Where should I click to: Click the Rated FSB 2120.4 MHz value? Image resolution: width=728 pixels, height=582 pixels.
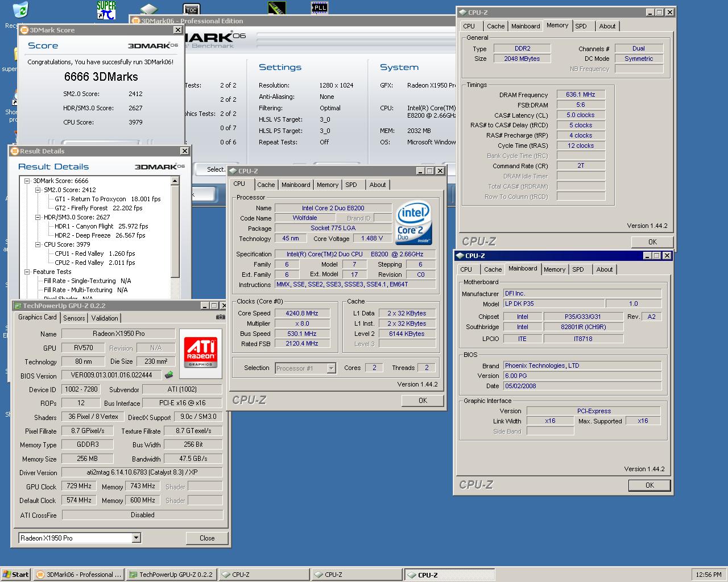point(302,343)
